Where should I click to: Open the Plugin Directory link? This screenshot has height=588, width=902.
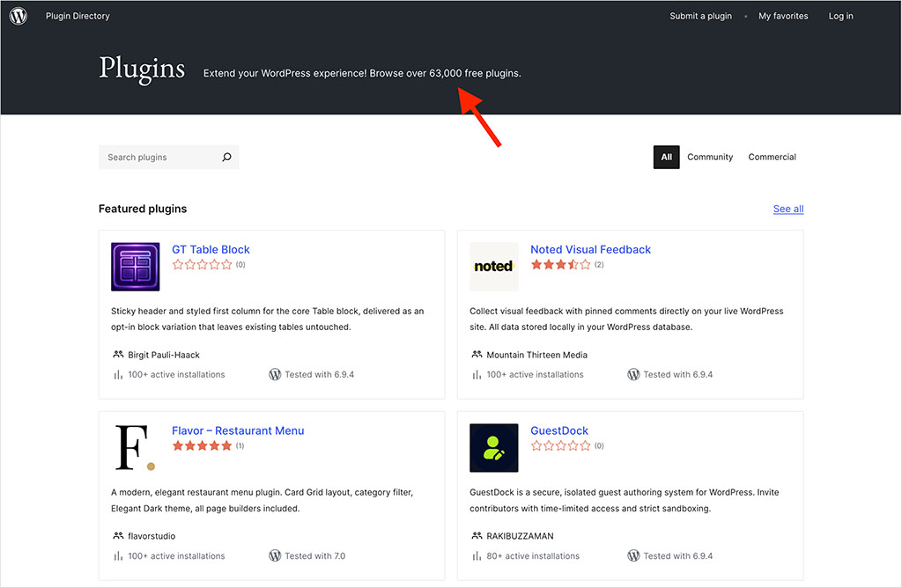[78, 16]
